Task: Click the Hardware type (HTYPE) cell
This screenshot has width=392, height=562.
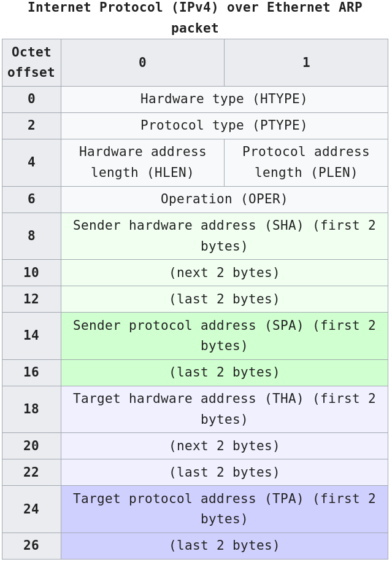Action: (224, 99)
